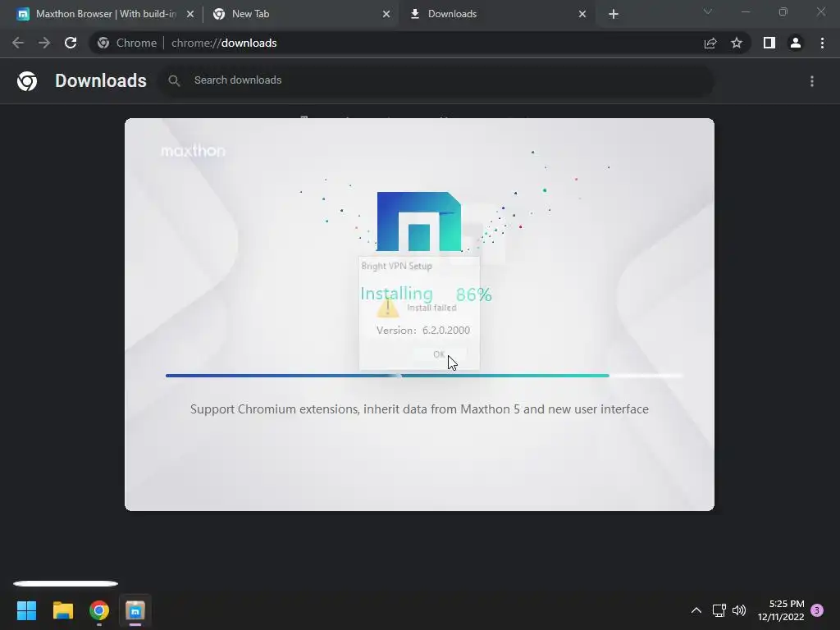This screenshot has height=630, width=840.
Task: Open the Downloads page more actions menu
Action: coord(812,81)
